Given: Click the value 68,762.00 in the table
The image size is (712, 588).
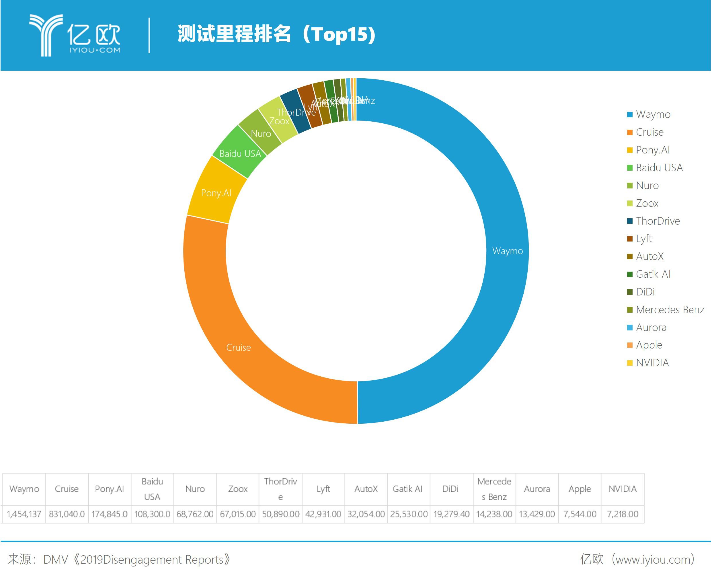Looking at the screenshot, I should click(x=195, y=514).
